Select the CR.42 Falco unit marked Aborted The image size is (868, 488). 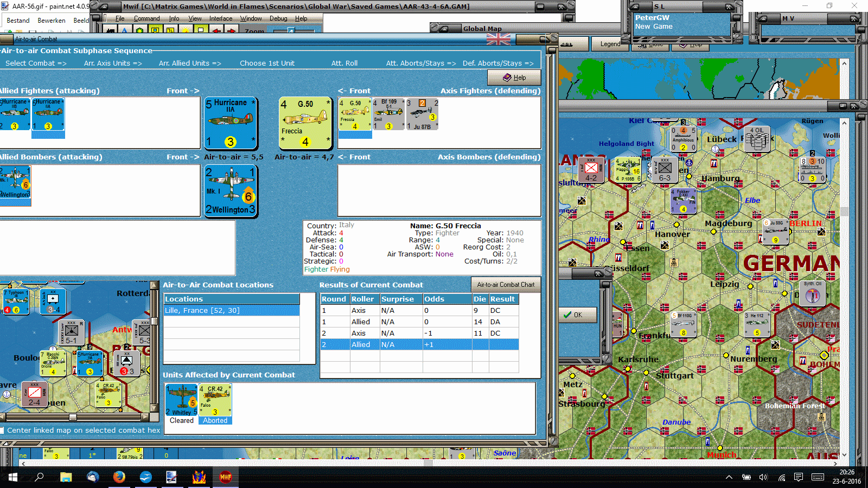coord(215,404)
